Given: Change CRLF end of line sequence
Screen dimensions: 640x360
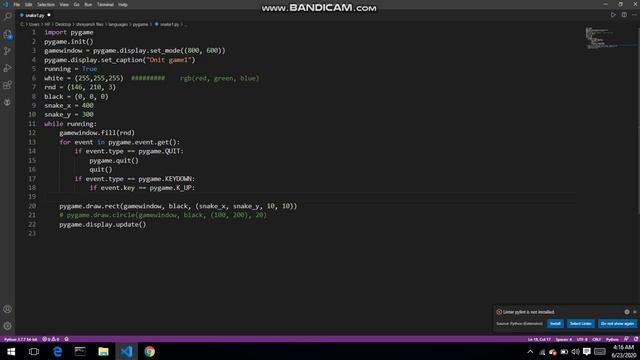Looking at the screenshot, I should click(596, 339).
